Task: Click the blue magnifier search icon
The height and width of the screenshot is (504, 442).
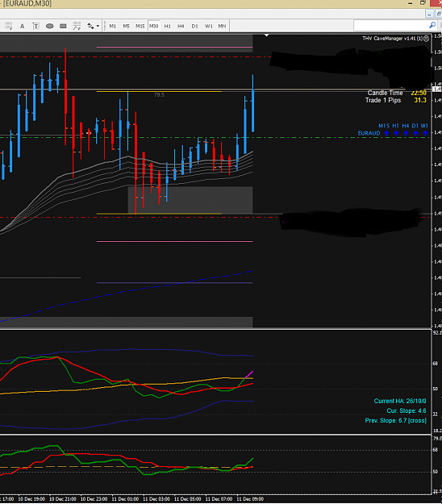Action: 432,25
